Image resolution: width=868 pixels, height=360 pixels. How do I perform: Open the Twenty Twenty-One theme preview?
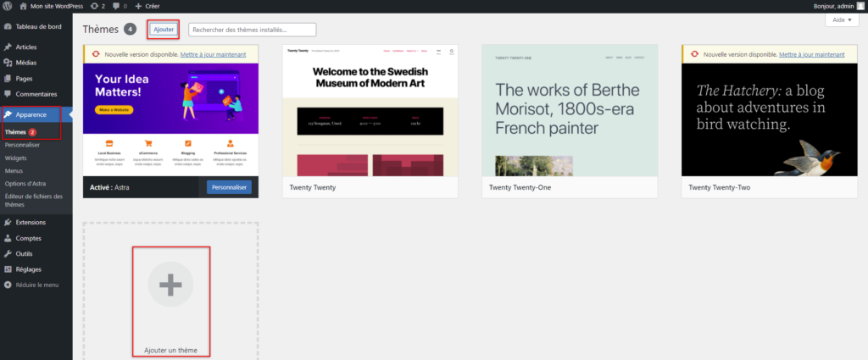(570, 110)
